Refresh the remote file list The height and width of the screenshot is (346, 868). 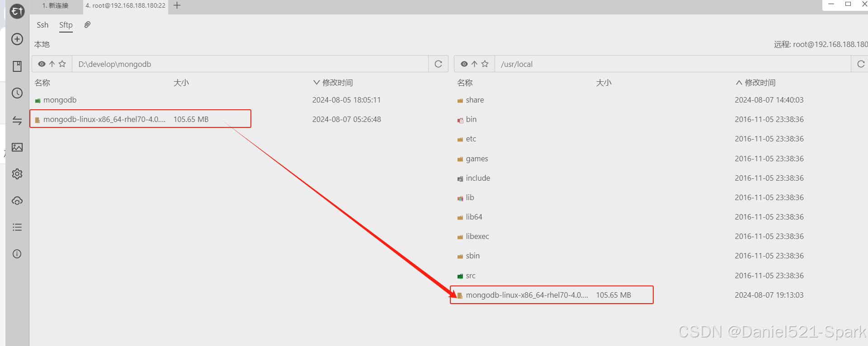point(861,64)
